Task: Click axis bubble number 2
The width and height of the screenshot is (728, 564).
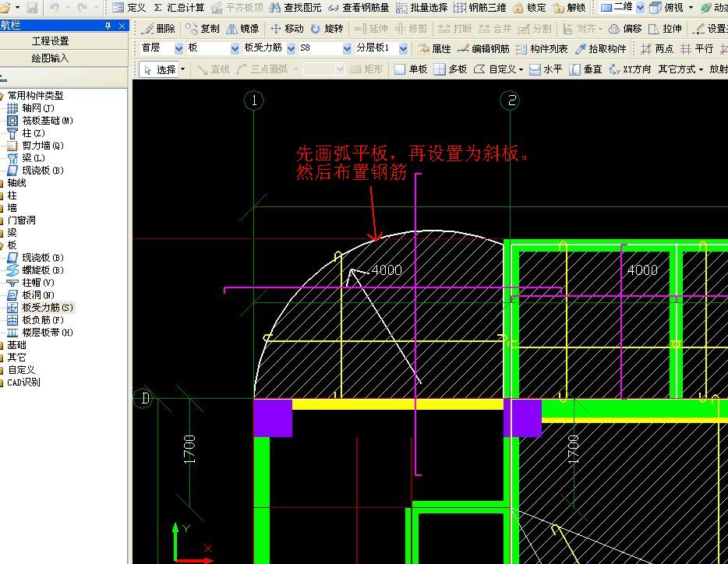Action: (511, 100)
